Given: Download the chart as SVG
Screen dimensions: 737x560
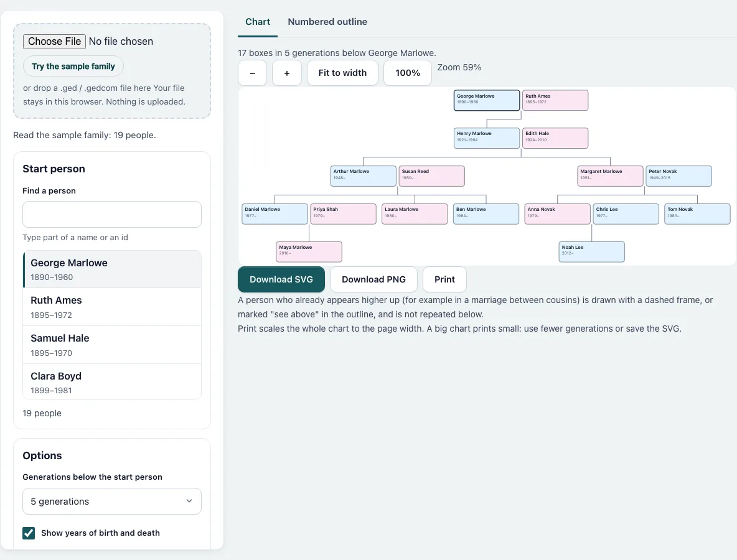Looking at the screenshot, I should point(281,279).
